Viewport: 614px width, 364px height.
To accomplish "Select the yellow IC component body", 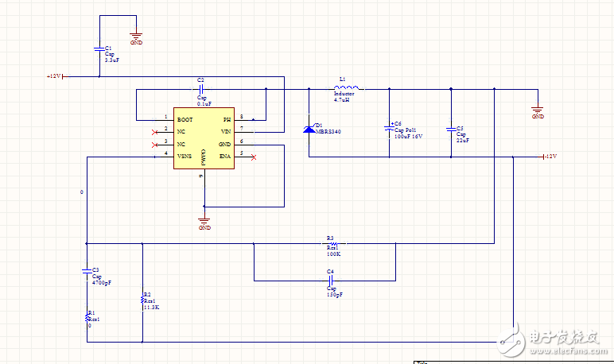I will (x=204, y=138).
